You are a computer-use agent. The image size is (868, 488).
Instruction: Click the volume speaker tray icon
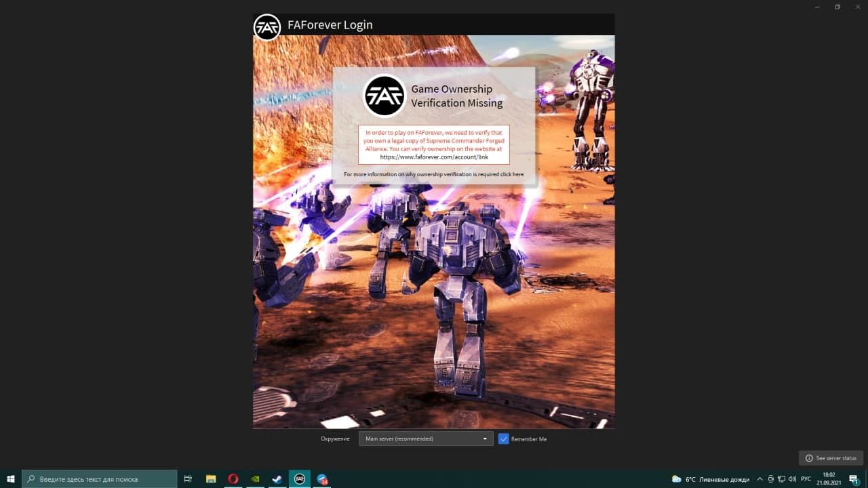792,479
